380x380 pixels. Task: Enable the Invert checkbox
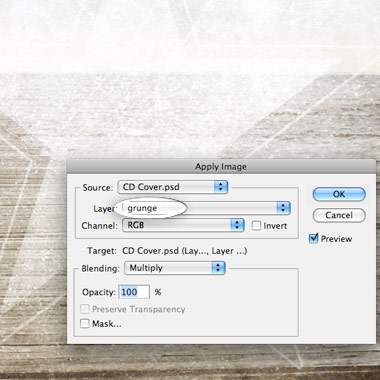(x=256, y=226)
